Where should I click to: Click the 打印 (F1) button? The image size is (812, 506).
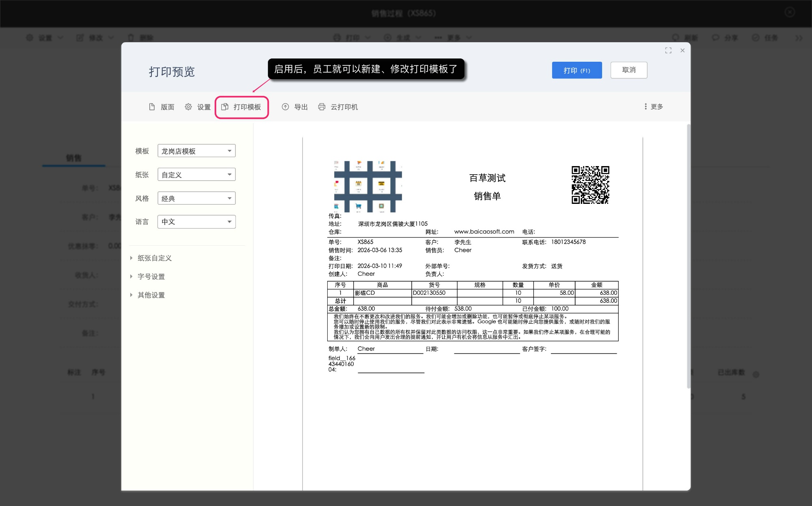pos(577,70)
